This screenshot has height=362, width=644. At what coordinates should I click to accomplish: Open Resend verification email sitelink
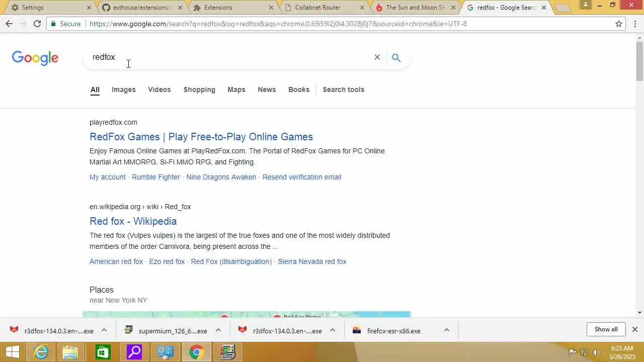(302, 177)
